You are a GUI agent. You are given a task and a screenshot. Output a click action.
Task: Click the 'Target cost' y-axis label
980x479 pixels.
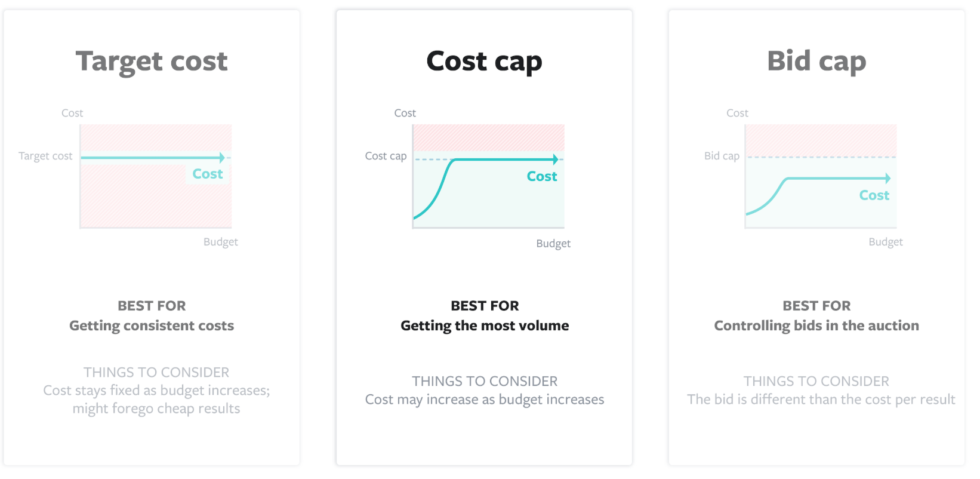(x=45, y=156)
